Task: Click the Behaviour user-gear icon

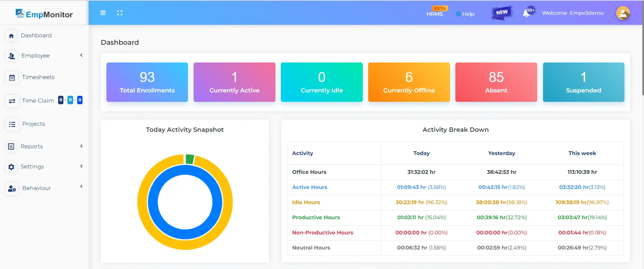Action: click(x=12, y=188)
